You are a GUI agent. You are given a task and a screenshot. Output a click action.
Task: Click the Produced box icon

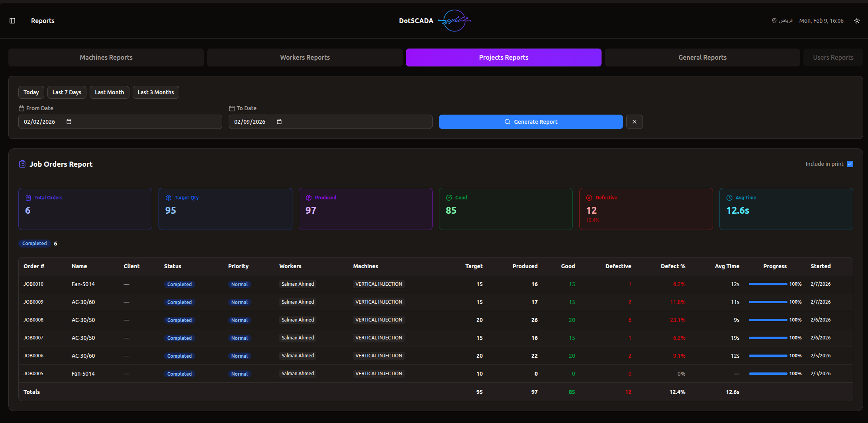(x=308, y=198)
